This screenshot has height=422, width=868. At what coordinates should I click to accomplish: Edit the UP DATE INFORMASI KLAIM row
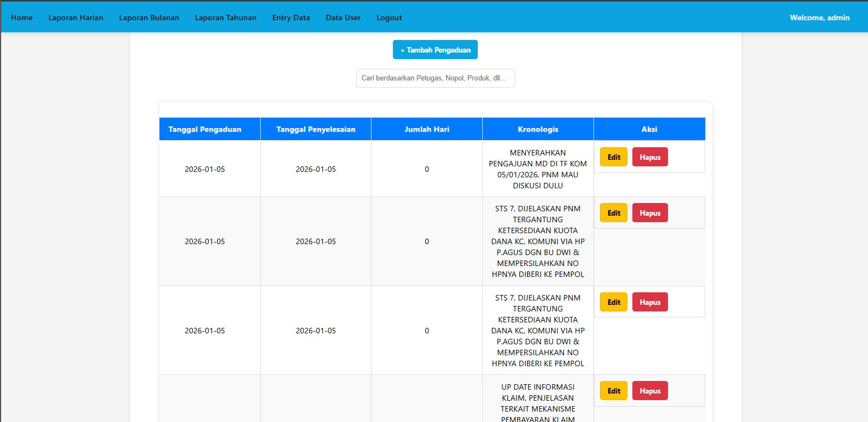614,391
